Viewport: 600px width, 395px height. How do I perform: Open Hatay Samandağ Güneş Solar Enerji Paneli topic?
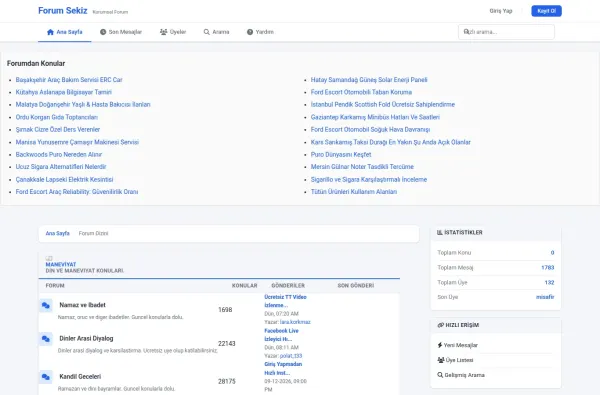pos(369,80)
